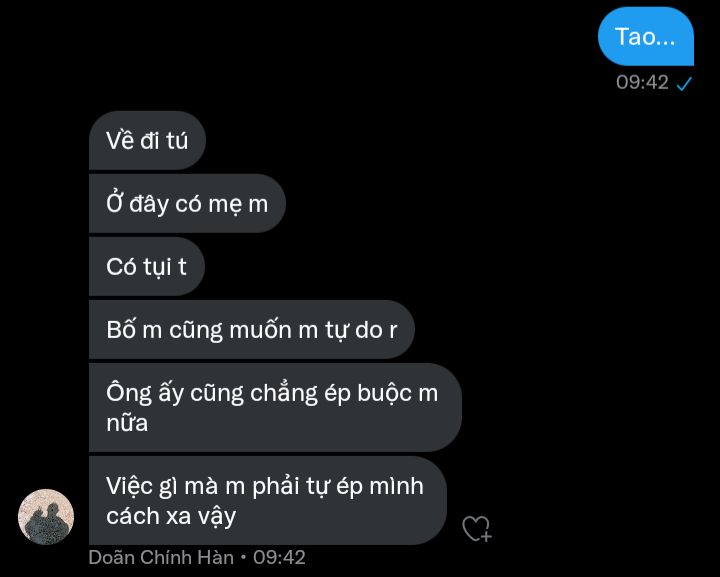This screenshot has height=577, width=720.
Task: Click the 09:42 timestamp under "Tao..."
Action: point(642,83)
